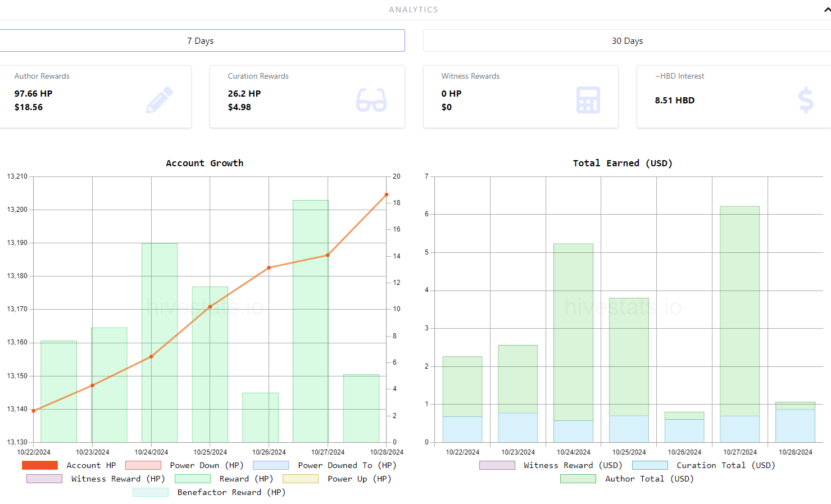Toggle Curation Total (USD) legend swatch
This screenshot has width=831, height=504.
(650, 465)
